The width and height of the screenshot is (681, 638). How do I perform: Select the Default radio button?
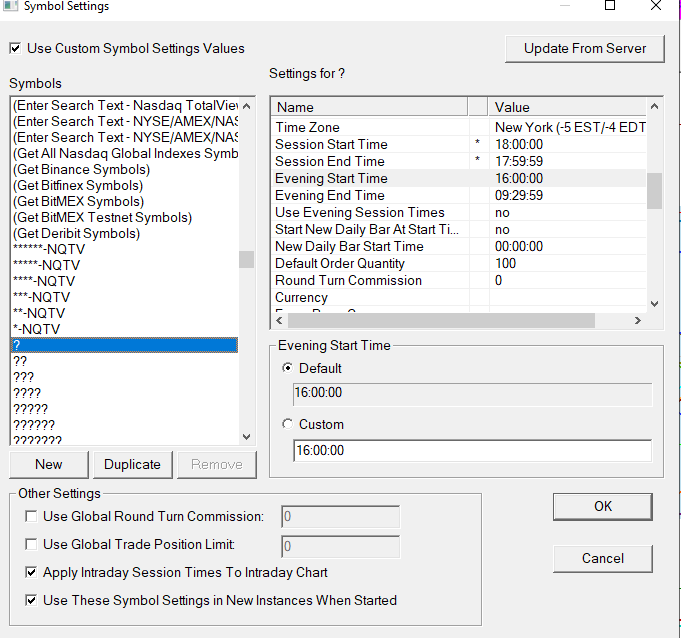(x=288, y=368)
